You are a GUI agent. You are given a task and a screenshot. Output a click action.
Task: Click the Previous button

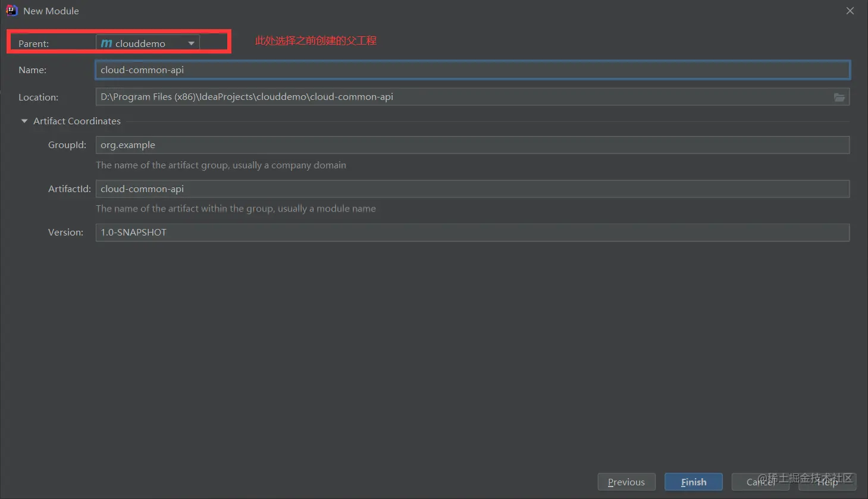[x=626, y=482]
